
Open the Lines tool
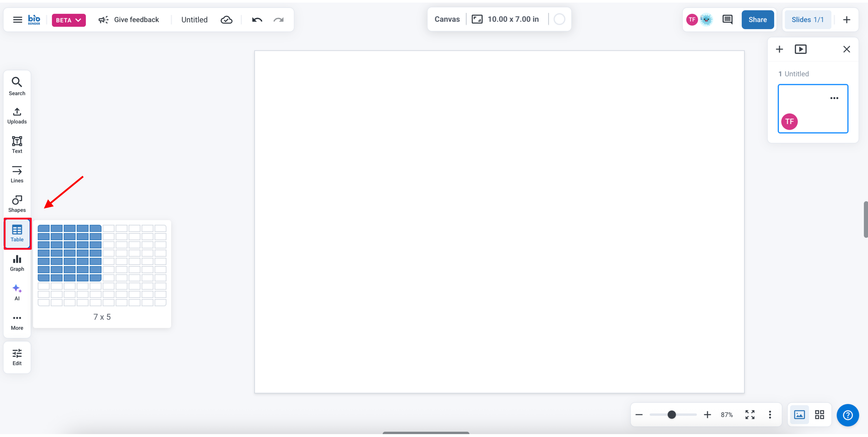pyautogui.click(x=17, y=174)
